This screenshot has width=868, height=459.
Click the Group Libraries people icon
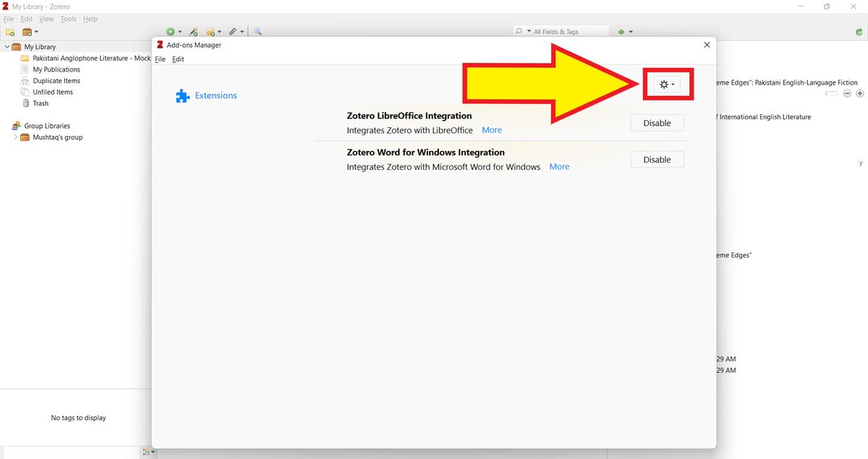[x=17, y=126]
